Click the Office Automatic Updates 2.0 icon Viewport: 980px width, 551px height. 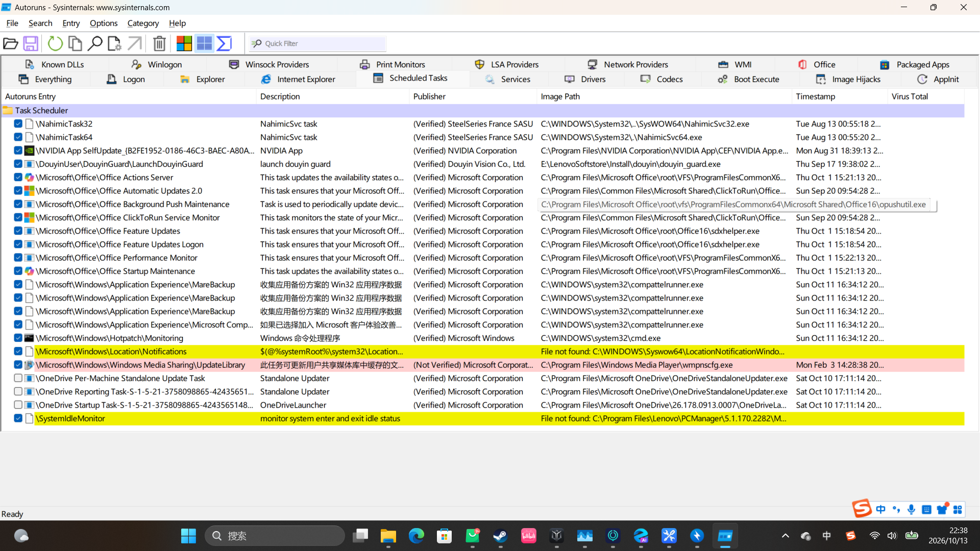click(30, 191)
